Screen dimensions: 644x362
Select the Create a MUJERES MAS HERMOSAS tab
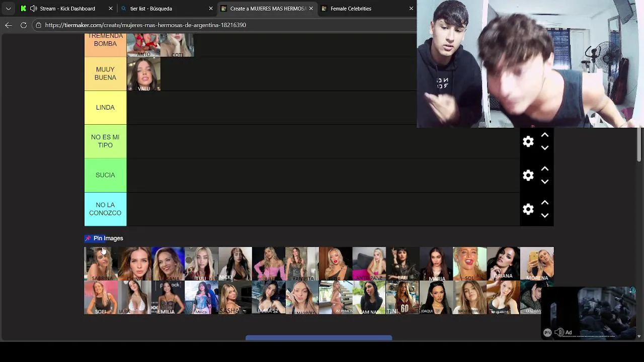pyautogui.click(x=267, y=9)
